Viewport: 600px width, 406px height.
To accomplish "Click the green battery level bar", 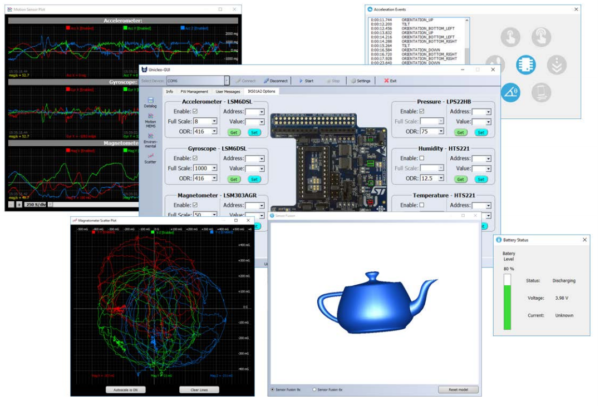I will [508, 302].
